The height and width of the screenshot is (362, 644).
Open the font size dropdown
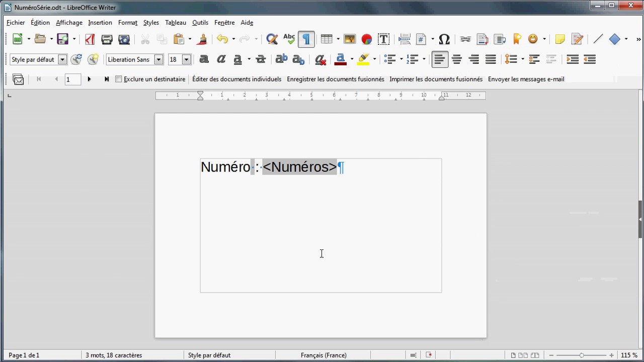(186, 59)
